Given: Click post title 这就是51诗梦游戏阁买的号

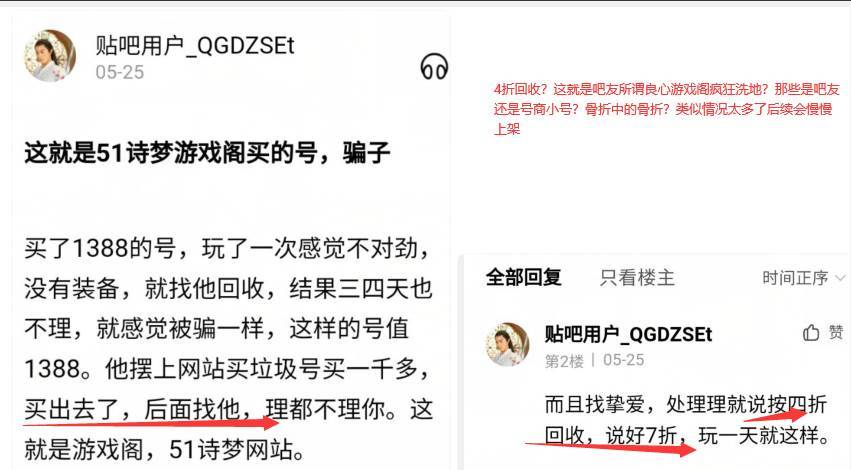Looking at the screenshot, I should click(170, 153).
